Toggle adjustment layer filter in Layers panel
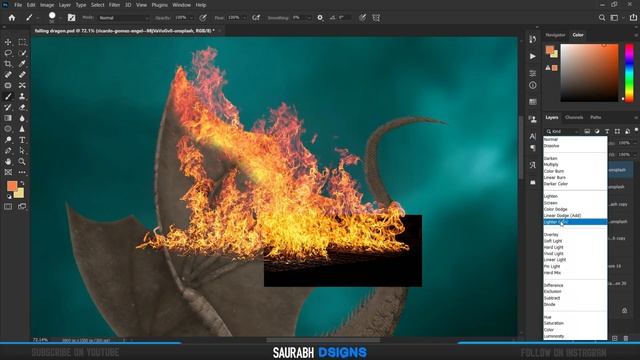The height and width of the screenshot is (360, 640). pyautogui.click(x=597, y=131)
